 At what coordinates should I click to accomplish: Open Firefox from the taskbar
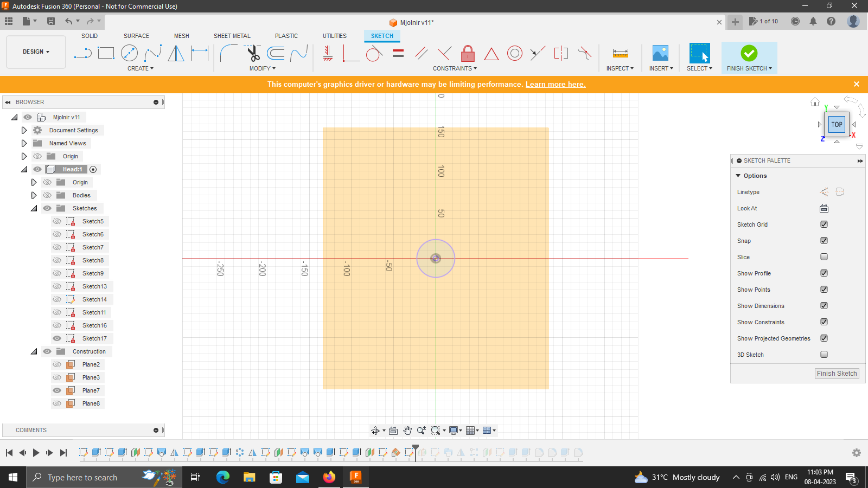tap(329, 477)
